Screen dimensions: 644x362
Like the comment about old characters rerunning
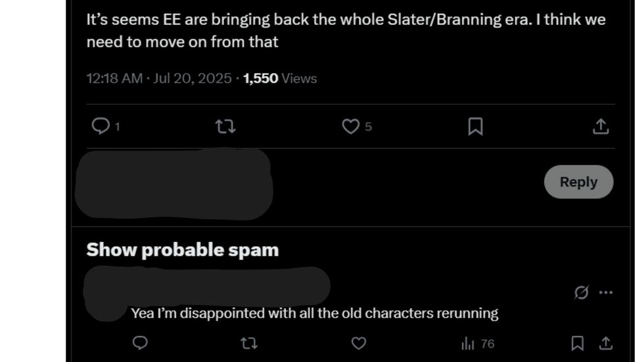click(x=358, y=343)
